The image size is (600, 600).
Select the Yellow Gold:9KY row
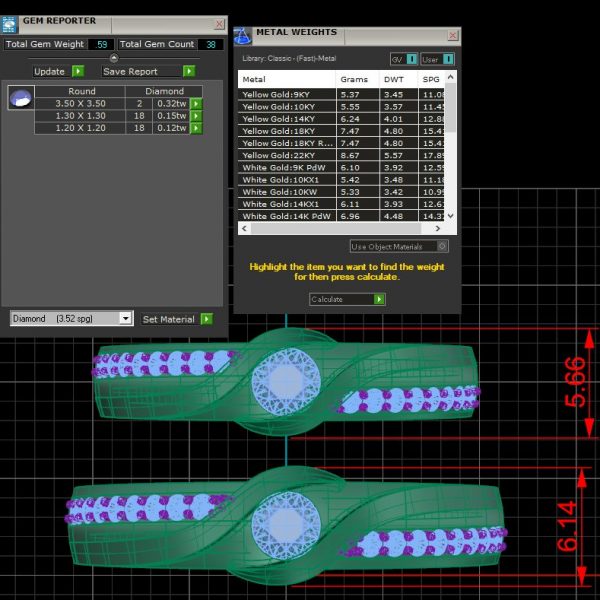point(341,95)
